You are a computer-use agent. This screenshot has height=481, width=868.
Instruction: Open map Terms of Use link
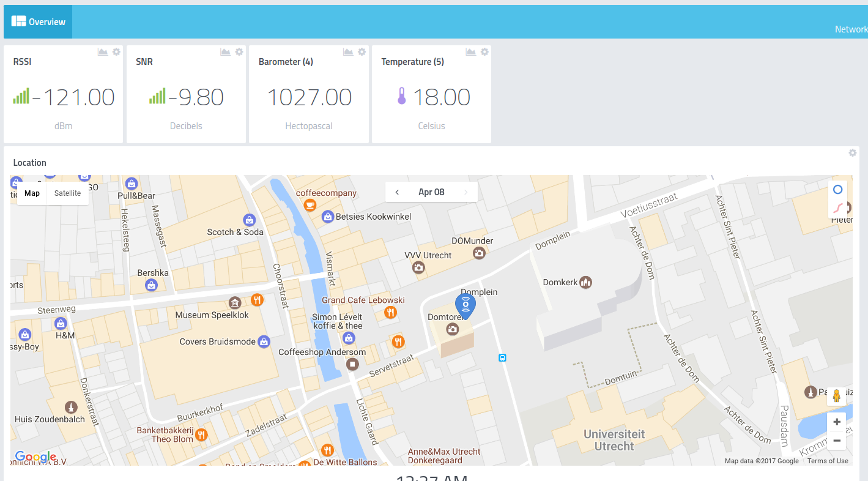[828, 461]
